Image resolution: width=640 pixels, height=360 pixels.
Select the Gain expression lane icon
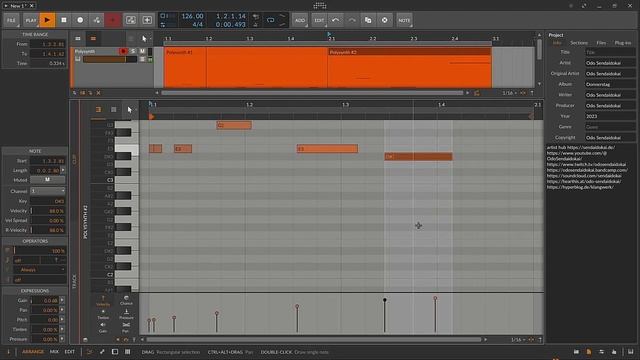103,327
